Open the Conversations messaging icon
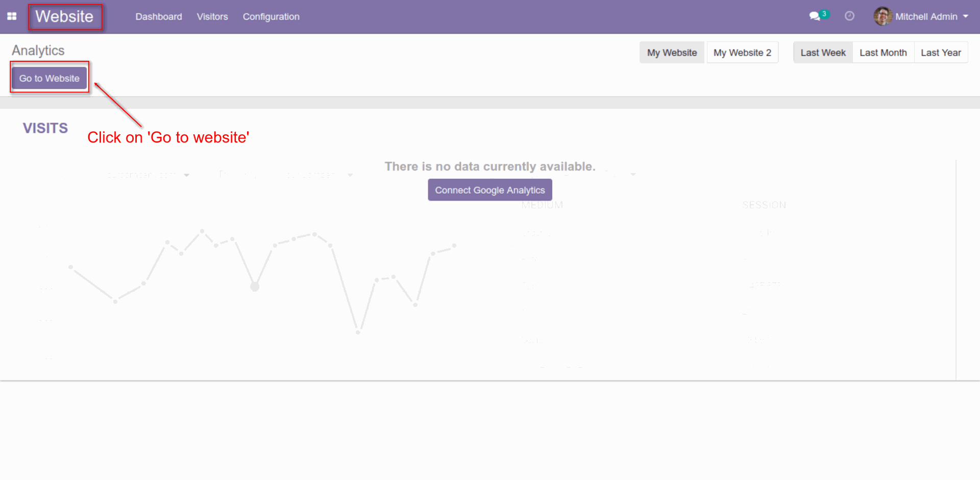This screenshot has width=980, height=480. pyautogui.click(x=815, y=16)
